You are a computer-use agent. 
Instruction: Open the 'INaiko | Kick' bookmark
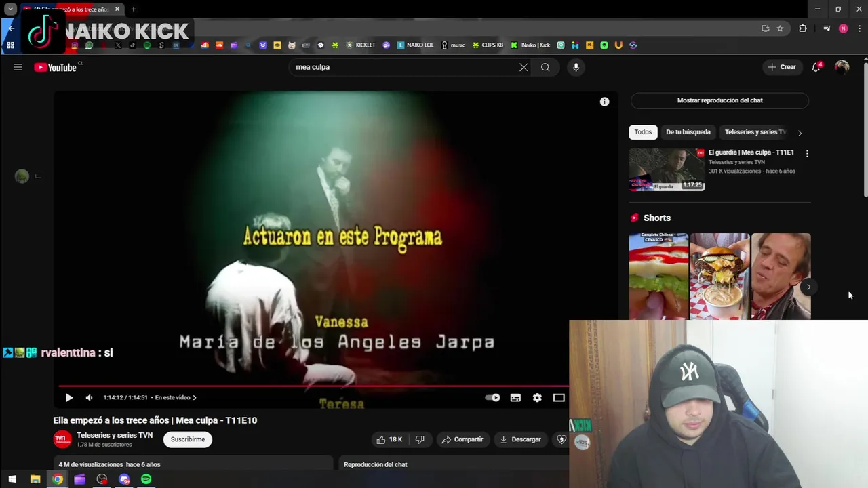click(530, 45)
